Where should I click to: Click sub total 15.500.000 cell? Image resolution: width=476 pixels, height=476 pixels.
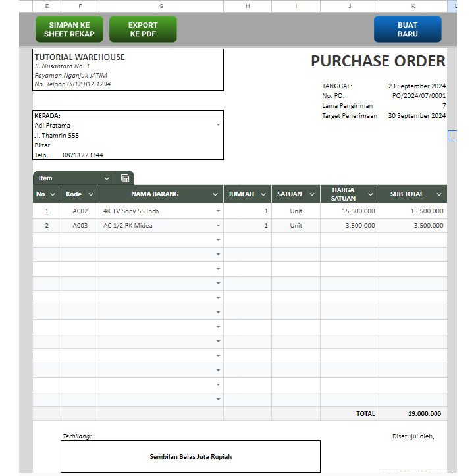(x=413, y=211)
